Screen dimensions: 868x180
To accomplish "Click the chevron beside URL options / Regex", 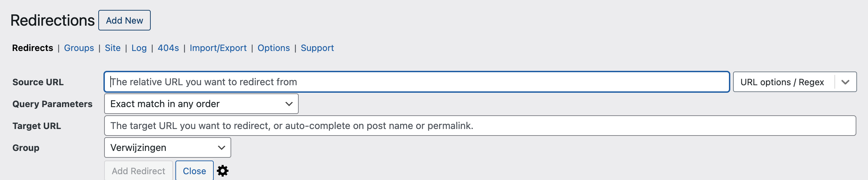I will pos(845,82).
